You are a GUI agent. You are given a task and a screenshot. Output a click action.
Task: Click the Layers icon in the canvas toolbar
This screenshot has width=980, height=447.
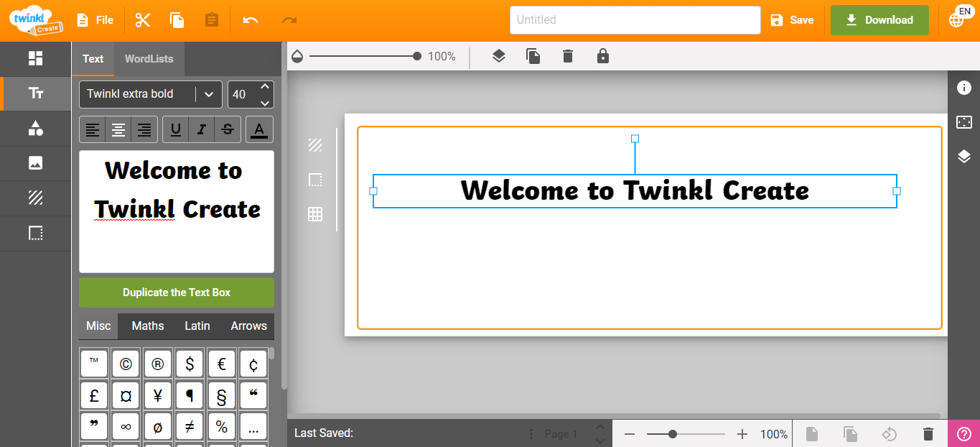coord(498,55)
